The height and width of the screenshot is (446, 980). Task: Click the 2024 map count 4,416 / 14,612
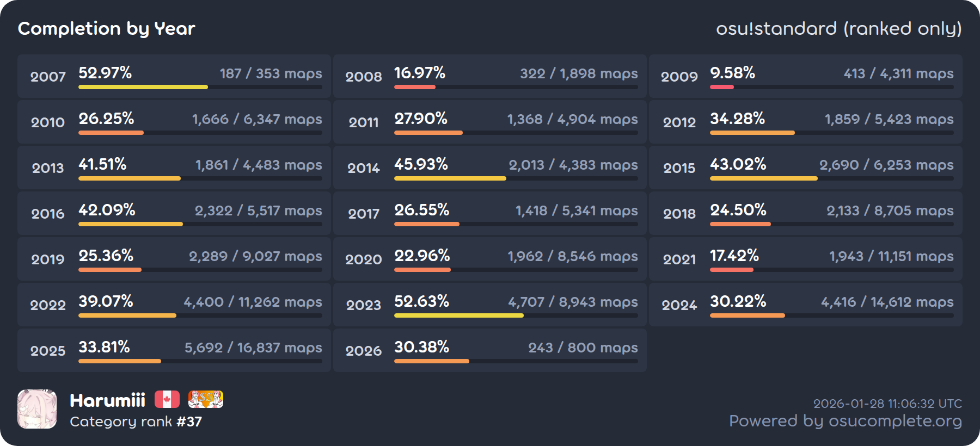click(887, 302)
